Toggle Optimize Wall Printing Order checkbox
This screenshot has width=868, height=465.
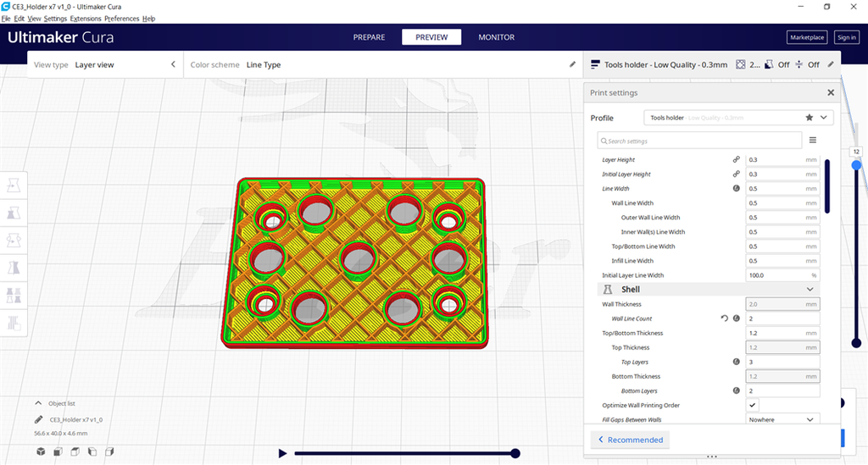point(754,406)
